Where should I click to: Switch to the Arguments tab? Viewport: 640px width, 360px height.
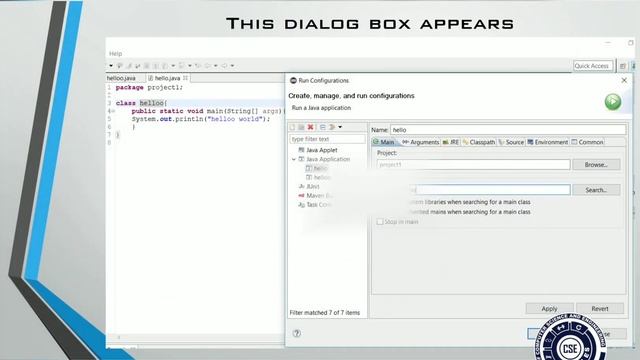coord(420,142)
